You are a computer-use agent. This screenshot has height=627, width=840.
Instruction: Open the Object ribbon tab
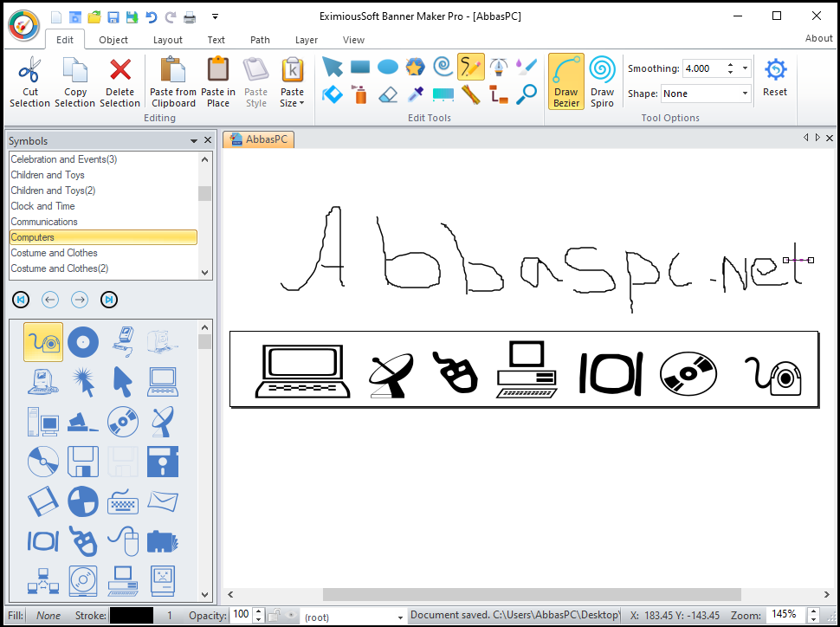click(113, 40)
